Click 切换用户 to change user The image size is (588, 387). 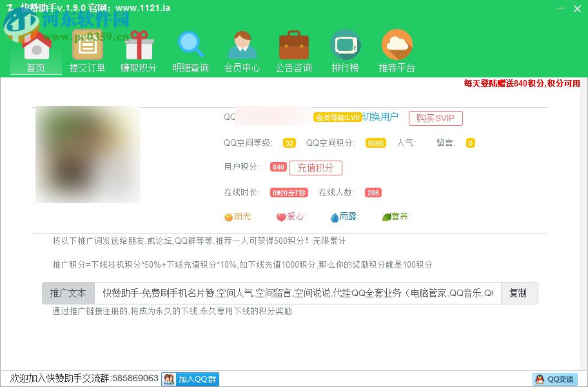[x=380, y=117]
